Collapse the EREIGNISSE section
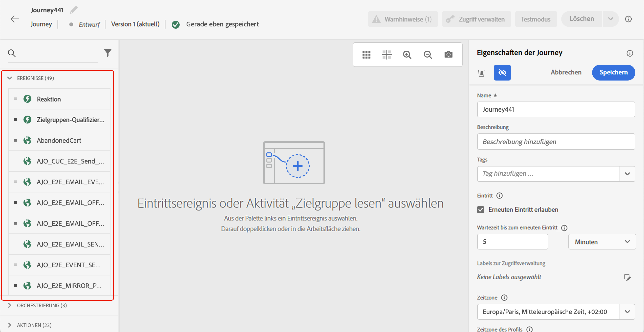 click(10, 78)
